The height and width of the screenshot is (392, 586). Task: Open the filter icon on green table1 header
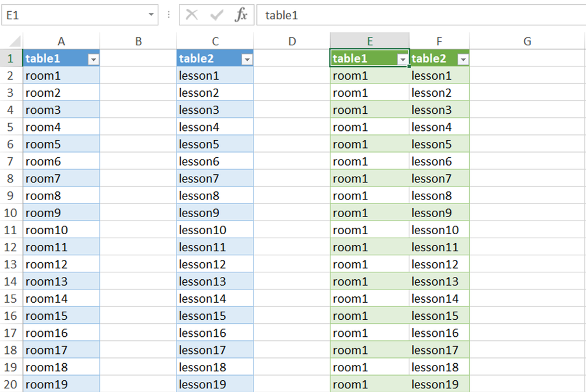402,59
